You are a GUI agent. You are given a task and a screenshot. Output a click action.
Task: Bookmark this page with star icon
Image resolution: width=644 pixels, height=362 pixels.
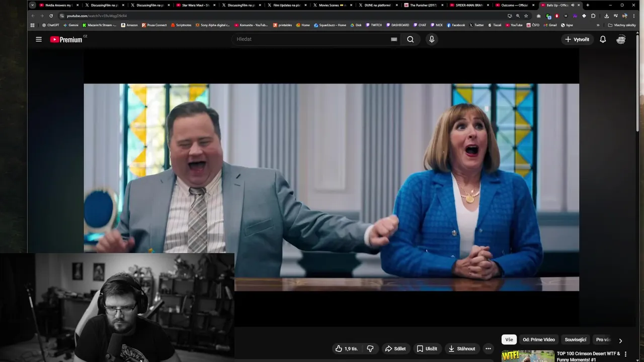526,16
